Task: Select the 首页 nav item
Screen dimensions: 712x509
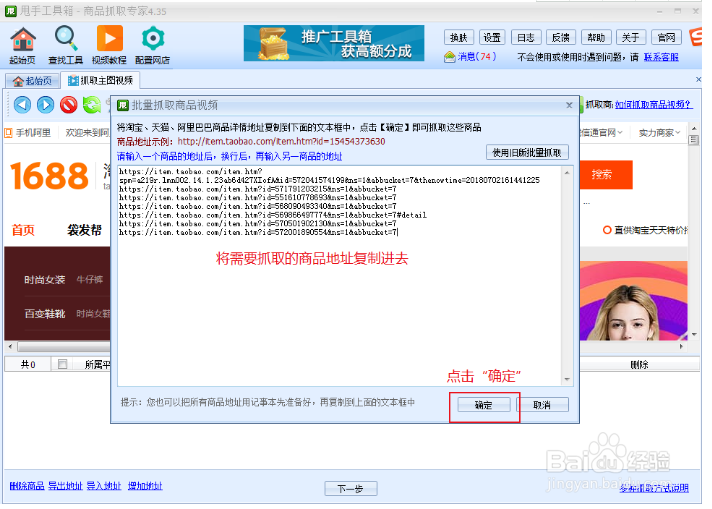Action: click(23, 230)
